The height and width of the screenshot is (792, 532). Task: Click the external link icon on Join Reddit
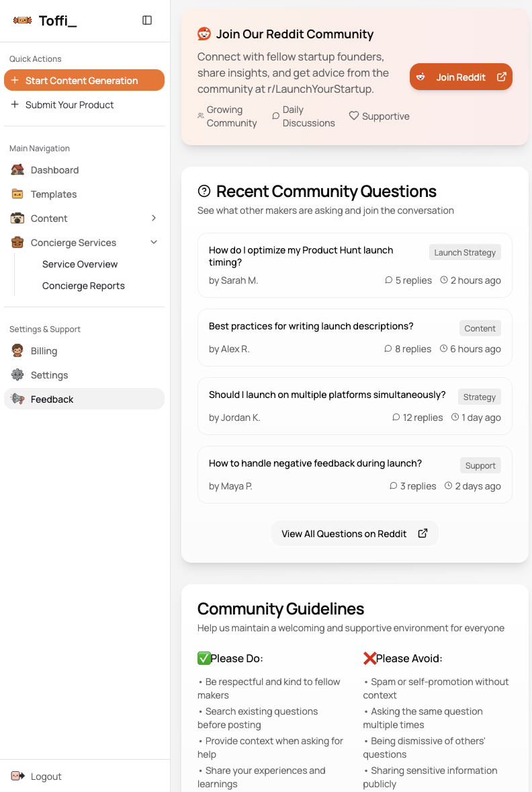502,77
